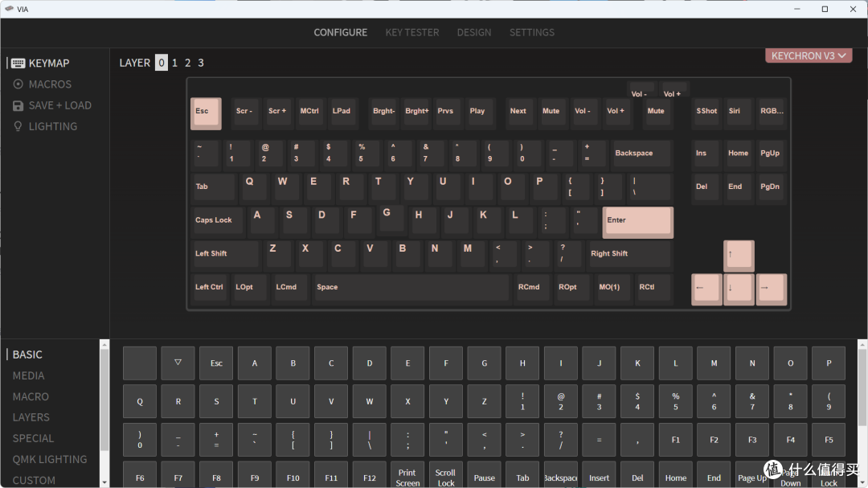Open the LAYERS keycode category
The height and width of the screenshot is (488, 868).
tap(31, 417)
